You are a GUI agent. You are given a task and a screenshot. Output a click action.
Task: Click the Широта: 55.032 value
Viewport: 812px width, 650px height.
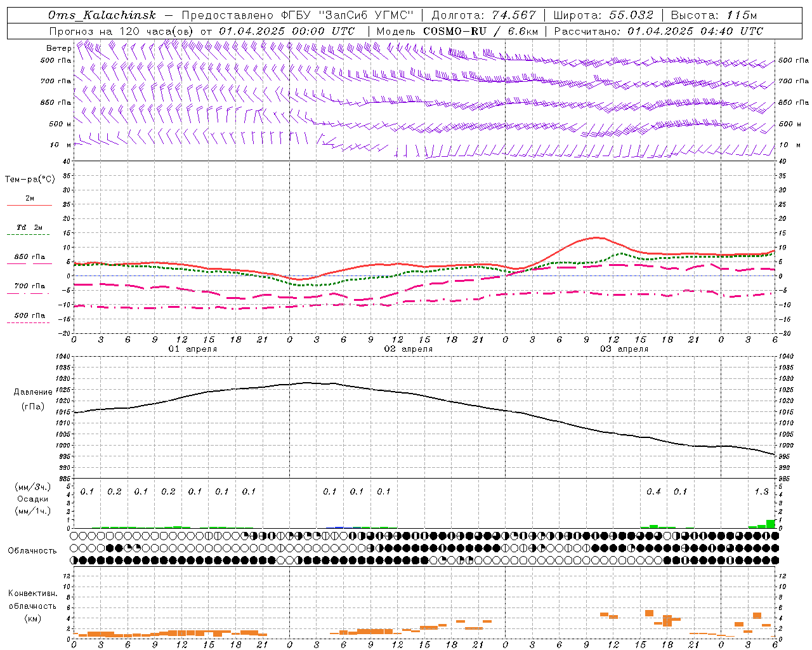pos(603,15)
